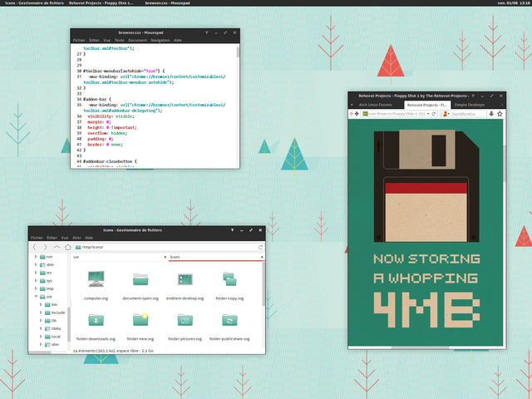Click Mousepad vertical scrollbar thumb
532x399 pixels.
(x=239, y=52)
